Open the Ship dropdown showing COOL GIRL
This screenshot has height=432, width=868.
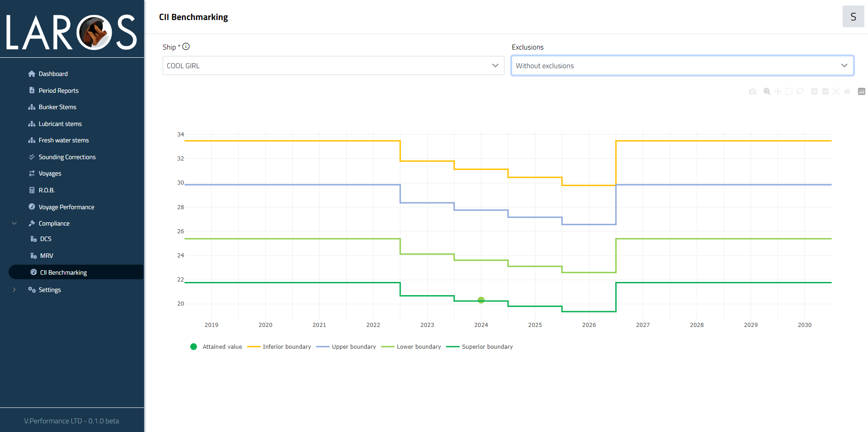[333, 65]
